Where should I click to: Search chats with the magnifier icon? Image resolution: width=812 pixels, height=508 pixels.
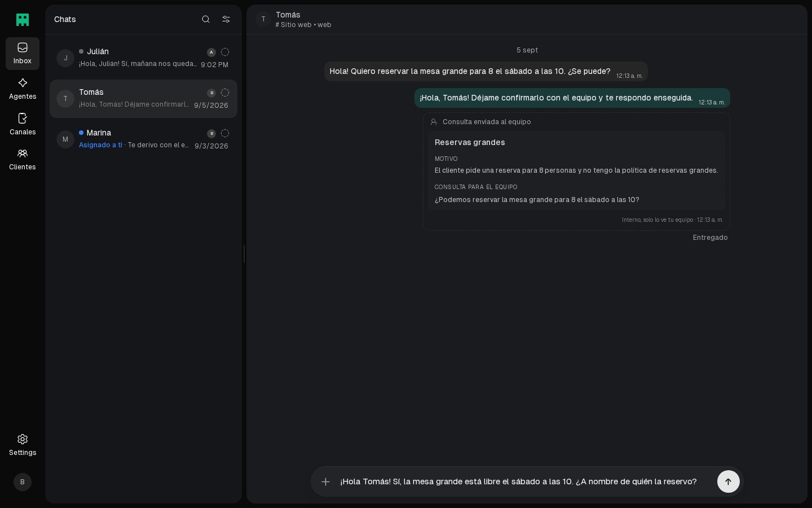(206, 19)
